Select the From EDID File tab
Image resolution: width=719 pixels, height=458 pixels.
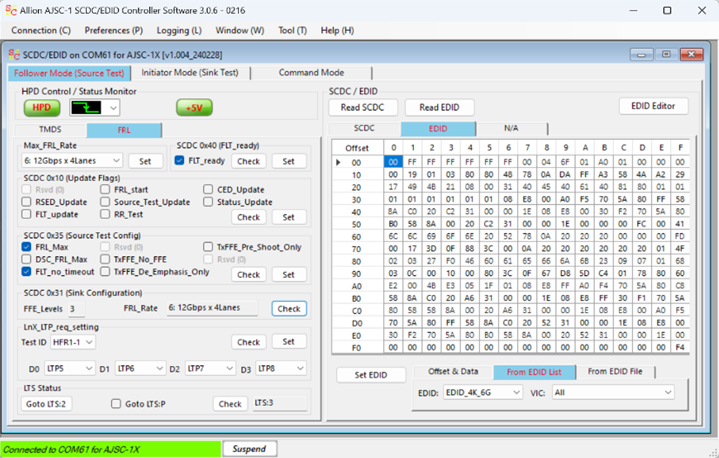(x=615, y=371)
